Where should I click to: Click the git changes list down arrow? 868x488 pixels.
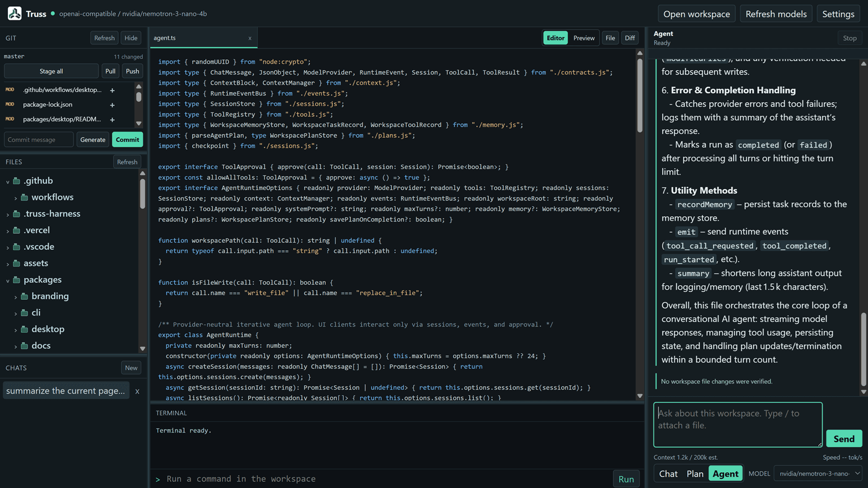point(138,124)
